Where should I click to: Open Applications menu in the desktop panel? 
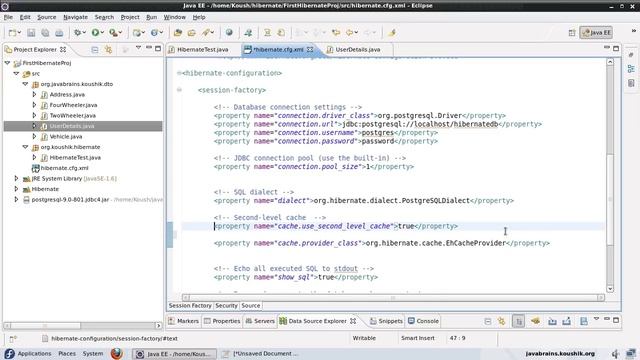click(34, 353)
